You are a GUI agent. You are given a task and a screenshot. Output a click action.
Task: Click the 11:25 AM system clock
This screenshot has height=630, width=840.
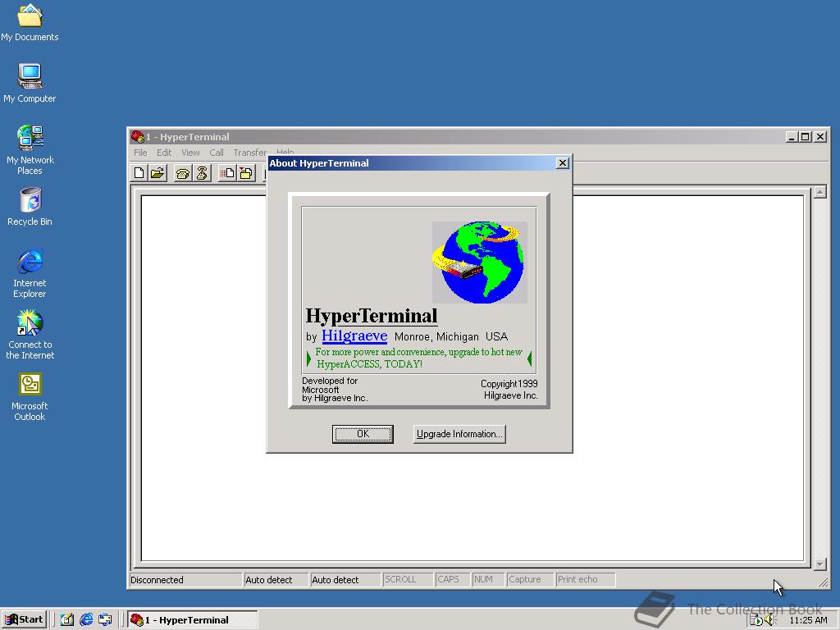tap(808, 620)
